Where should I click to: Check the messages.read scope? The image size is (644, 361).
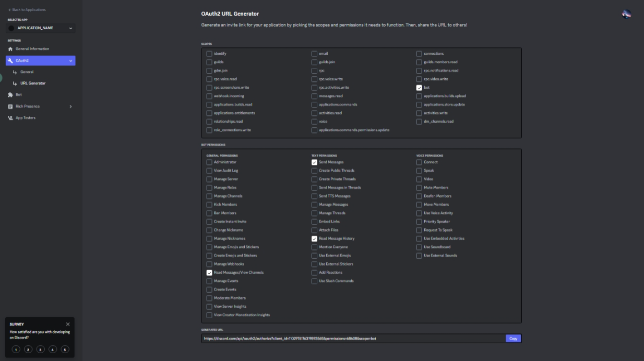point(314,96)
